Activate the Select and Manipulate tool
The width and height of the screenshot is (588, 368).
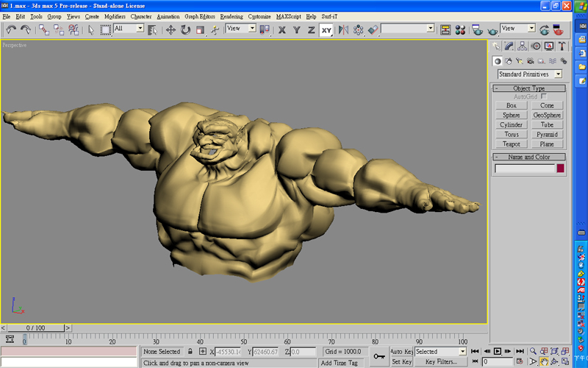point(215,29)
